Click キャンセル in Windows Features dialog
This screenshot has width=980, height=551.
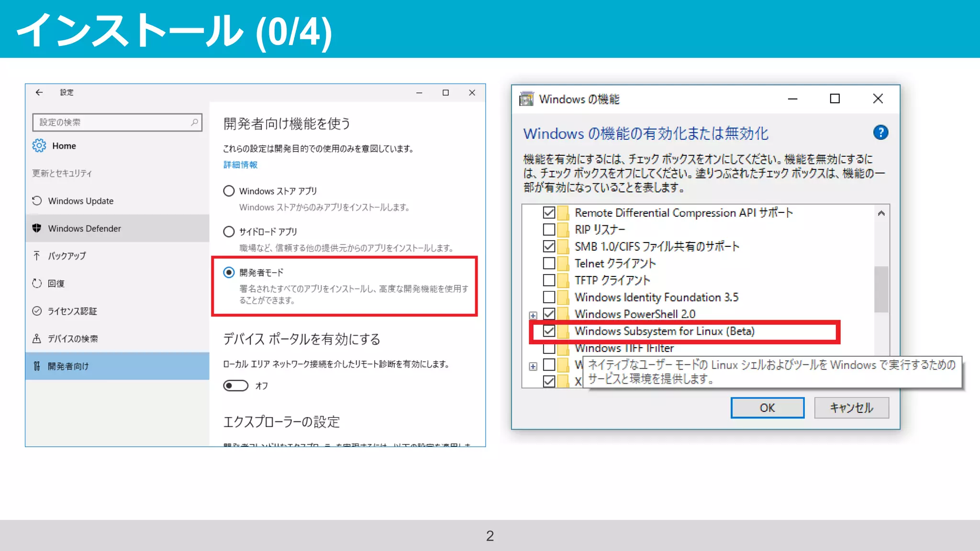[x=852, y=408]
